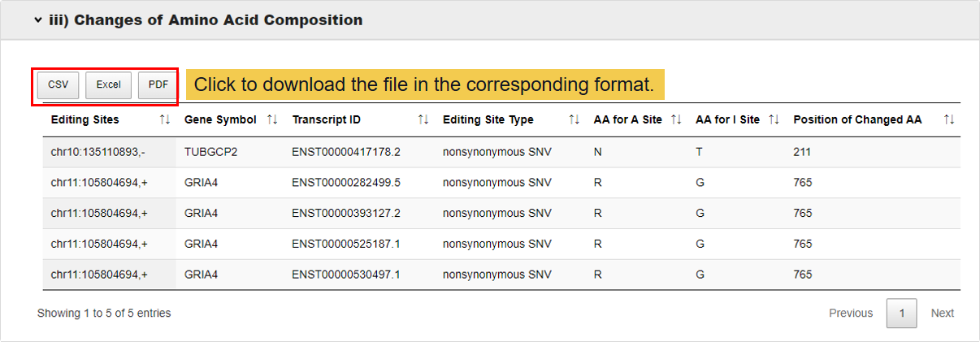Export table to Excel
980x342 pixels.
pos(108,84)
